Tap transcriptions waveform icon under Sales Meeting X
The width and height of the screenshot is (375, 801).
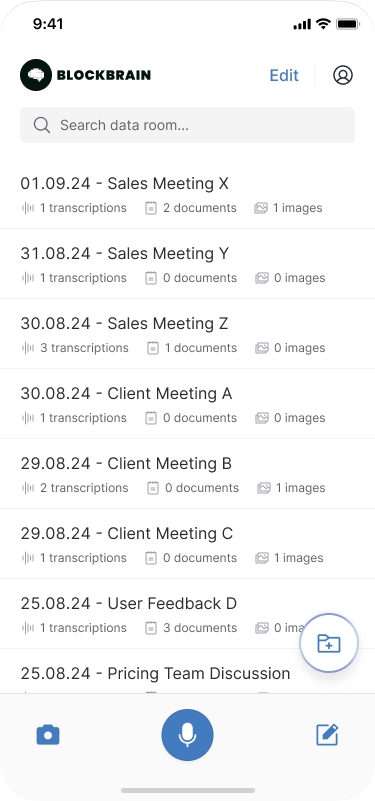pos(28,208)
